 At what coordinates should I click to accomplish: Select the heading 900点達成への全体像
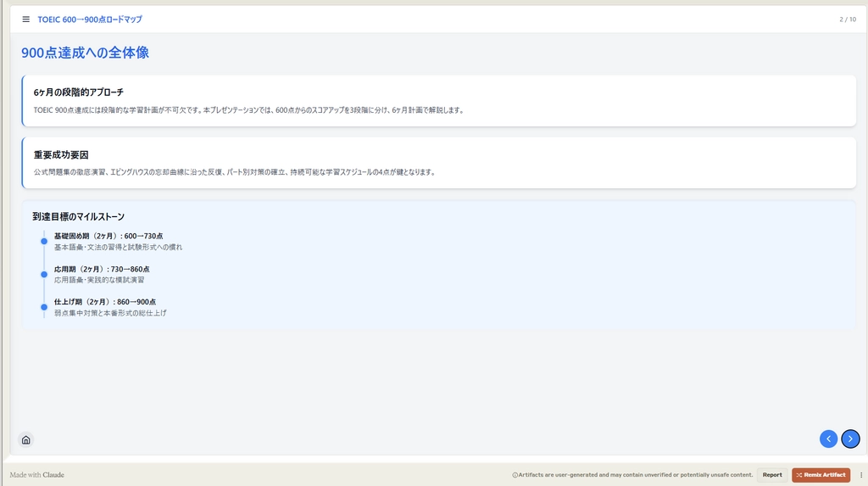pos(86,53)
